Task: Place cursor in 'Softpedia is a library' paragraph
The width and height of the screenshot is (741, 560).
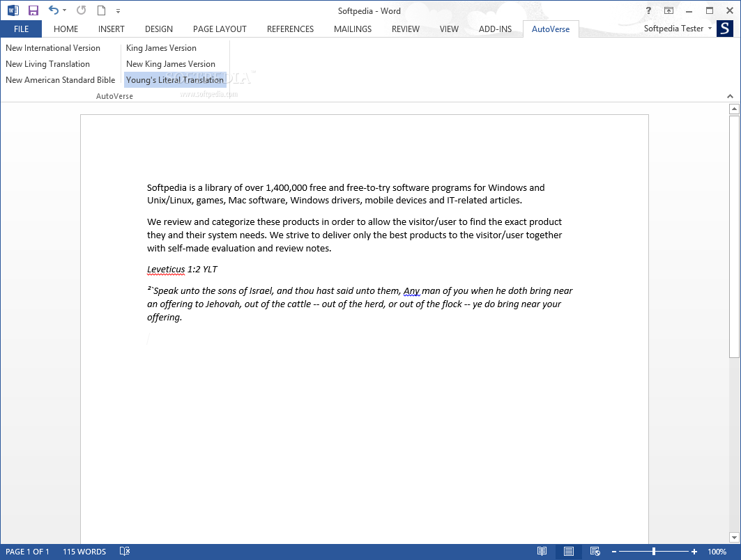Action: (x=346, y=194)
